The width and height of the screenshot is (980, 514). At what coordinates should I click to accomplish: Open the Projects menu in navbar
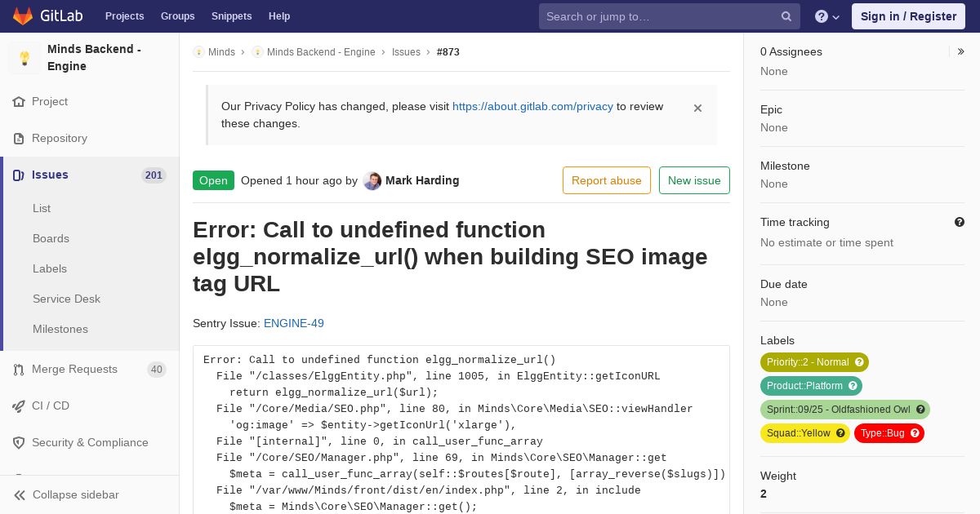tap(125, 16)
